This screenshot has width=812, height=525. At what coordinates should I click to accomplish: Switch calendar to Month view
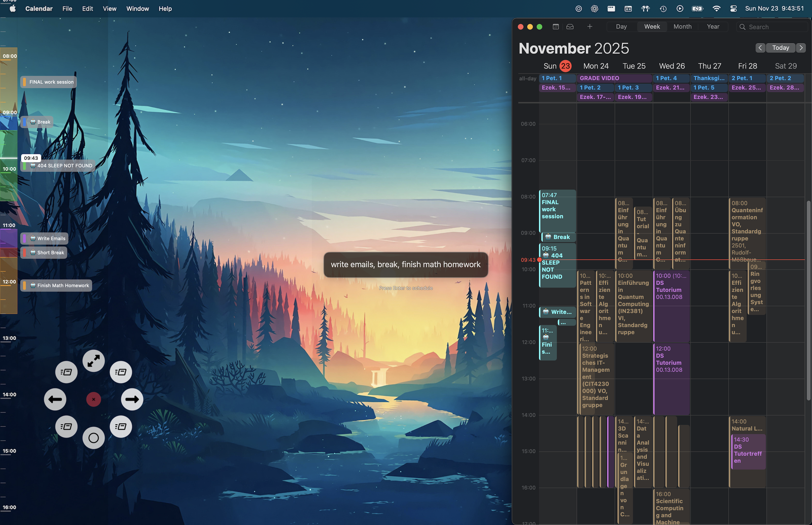[682, 26]
